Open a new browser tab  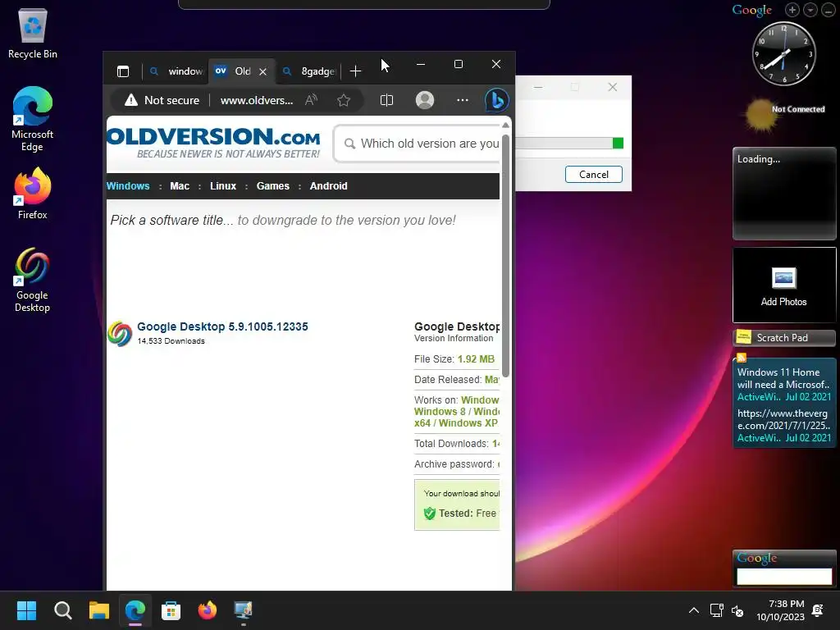click(x=355, y=71)
